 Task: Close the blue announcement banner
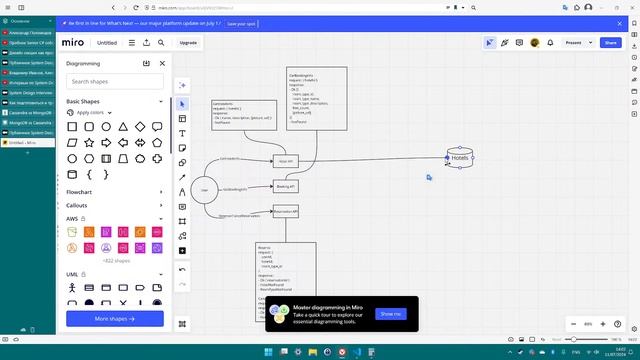(620, 24)
